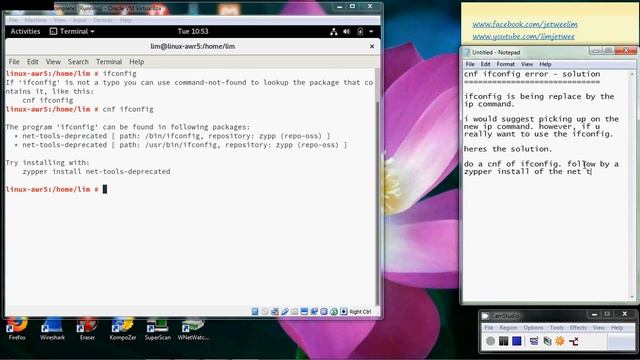640x360 pixels.
Task: Open the Terminal window File menu
Action: pos(14,62)
